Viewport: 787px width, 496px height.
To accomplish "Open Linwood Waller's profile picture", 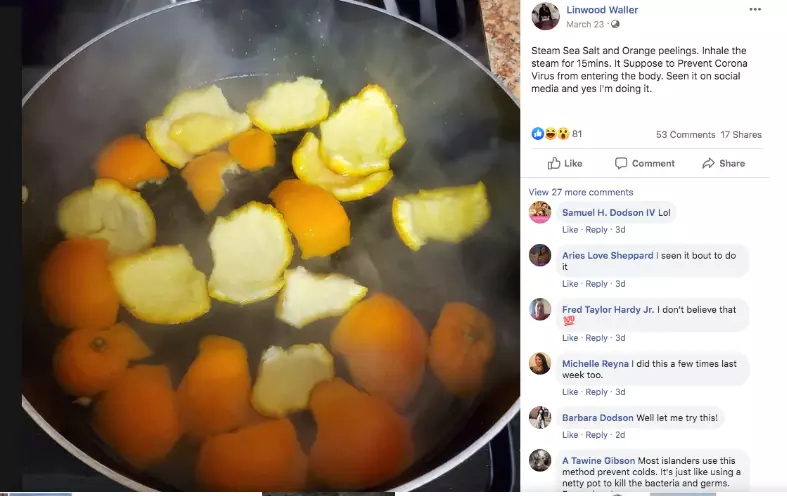I will (x=546, y=16).
